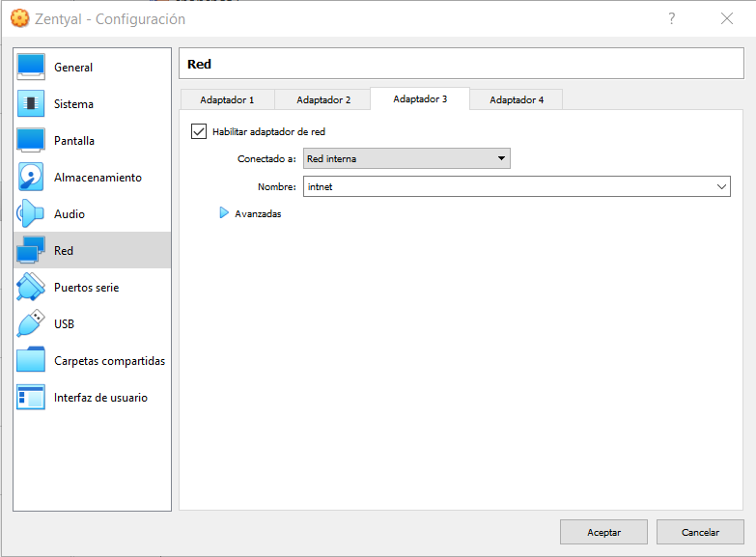Image resolution: width=756 pixels, height=557 pixels.
Task: Open the Nombre combo box arrow
Action: (x=721, y=186)
